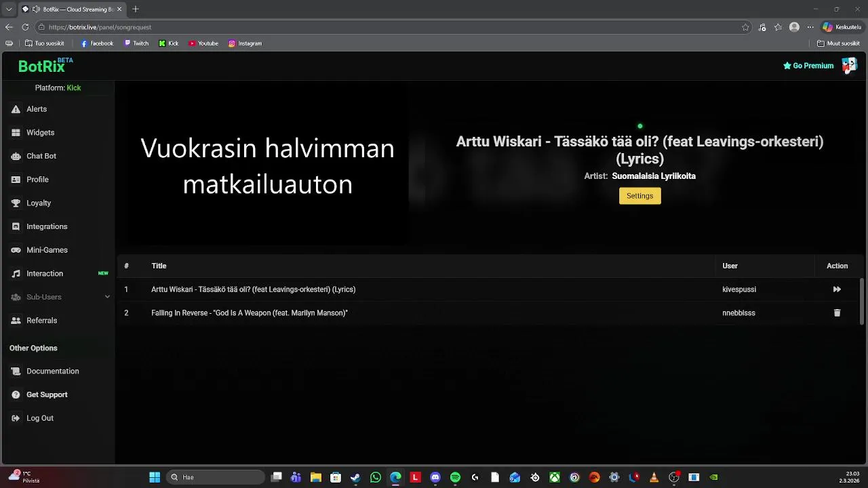Open Xbox app from the taskbar
Viewport: 868px width, 488px height.
coord(555,477)
